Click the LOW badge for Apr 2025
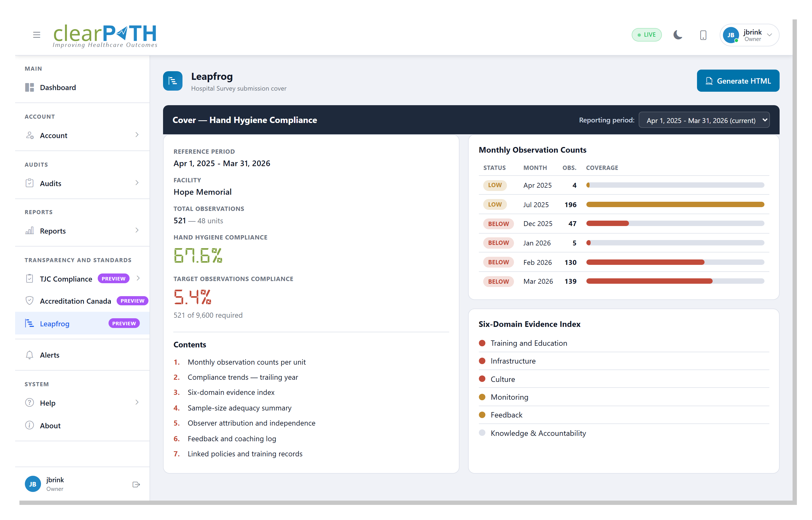 coord(495,185)
